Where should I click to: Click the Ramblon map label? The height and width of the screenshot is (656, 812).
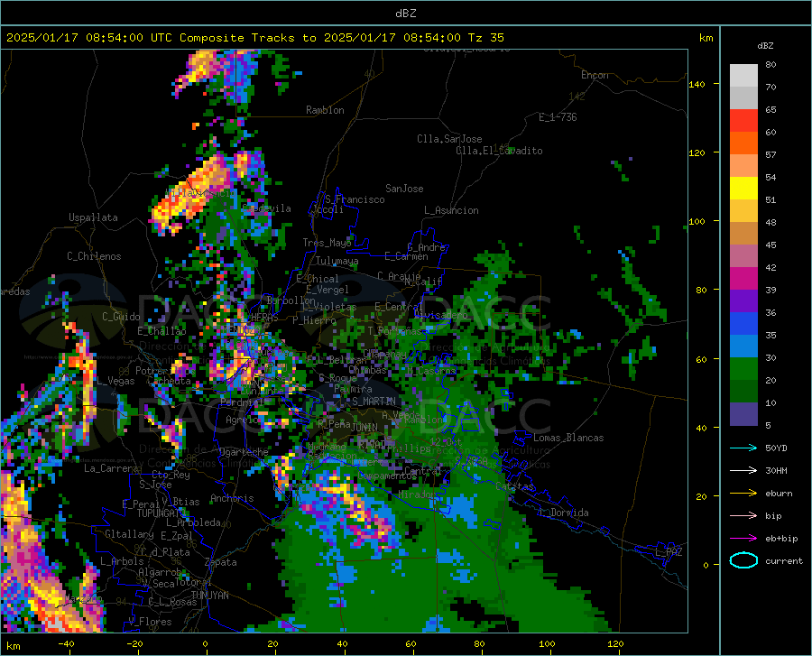325,110
